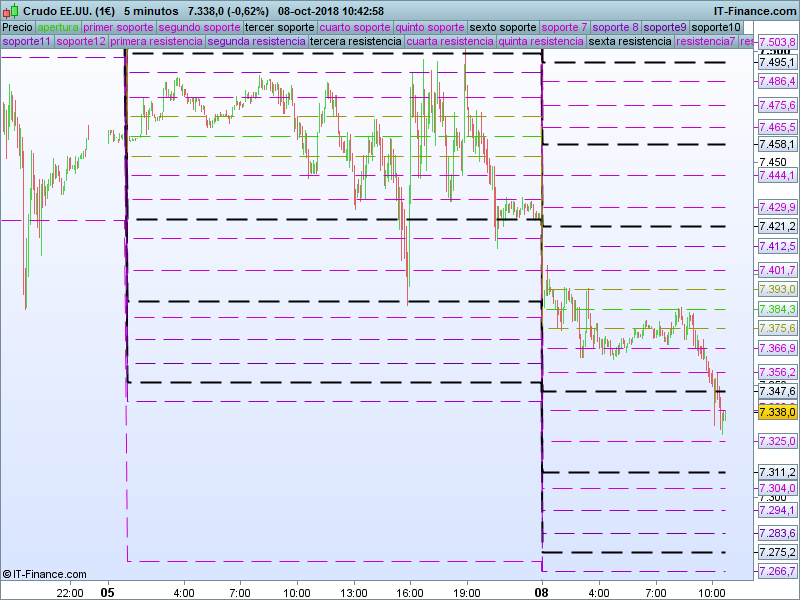Click the 7.283,6 price axis label
The image size is (800, 600).
[x=777, y=533]
